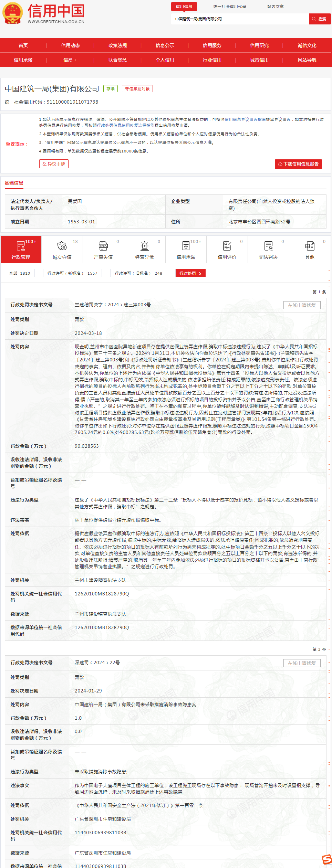Open the 信用承诺 navigation menu item
Image resolution: width=332 pixels, height=868 pixels.
(23, 60)
